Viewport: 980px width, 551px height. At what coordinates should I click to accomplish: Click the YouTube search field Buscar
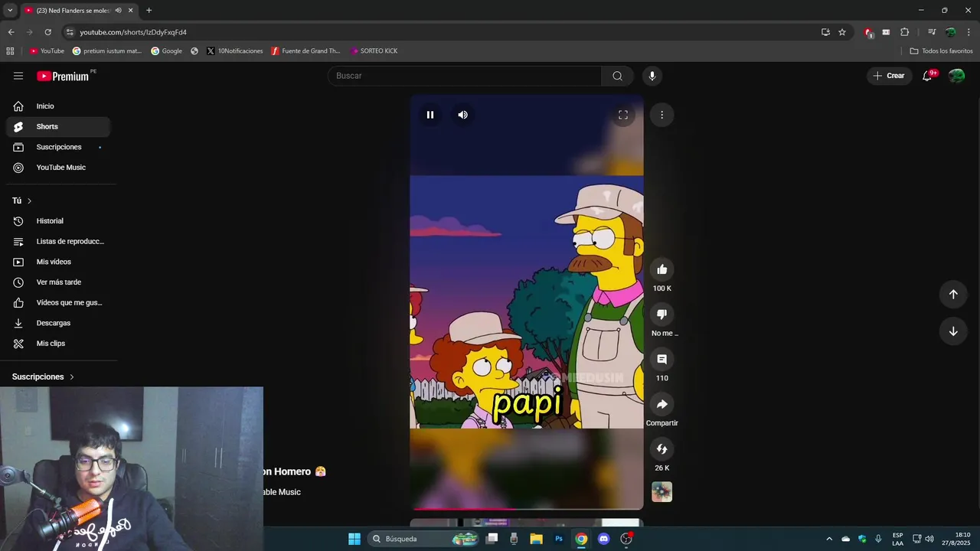point(465,76)
